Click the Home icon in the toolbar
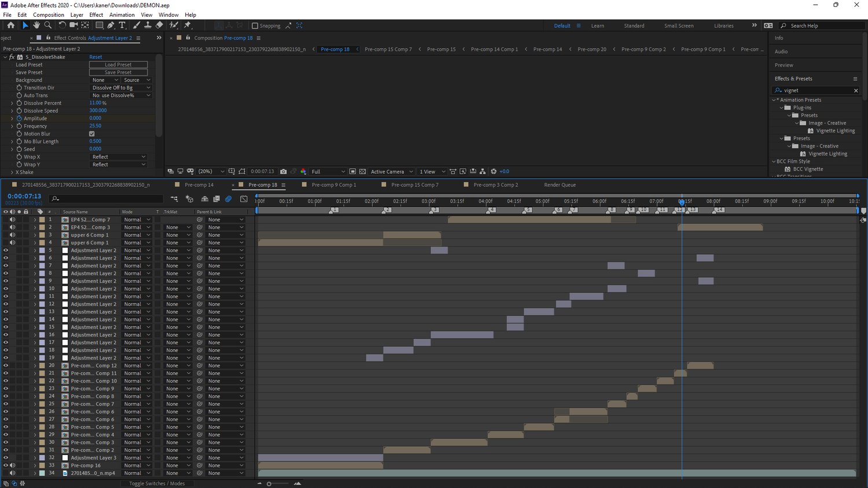The image size is (868, 488). click(x=10, y=25)
